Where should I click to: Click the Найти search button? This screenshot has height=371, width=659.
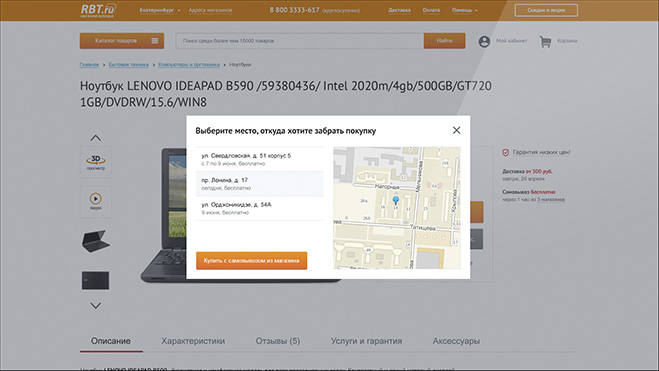445,41
